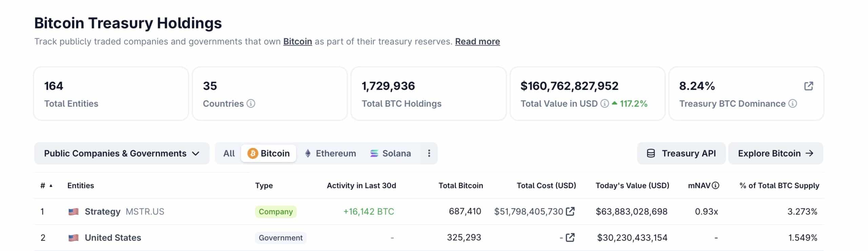
Task: Switch to the Ethereum tab
Action: coord(330,153)
